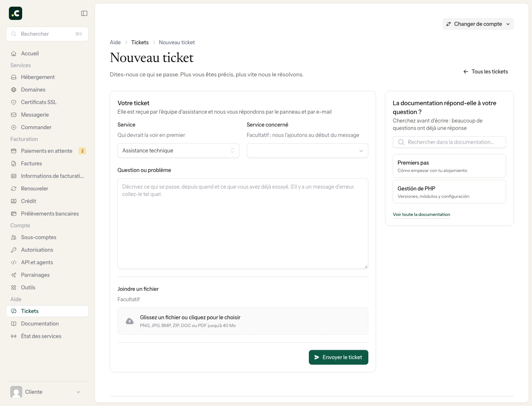Image resolution: width=532 pixels, height=406 pixels.
Task: Open the Service dropdown showing Assistance technique
Action: click(x=178, y=151)
